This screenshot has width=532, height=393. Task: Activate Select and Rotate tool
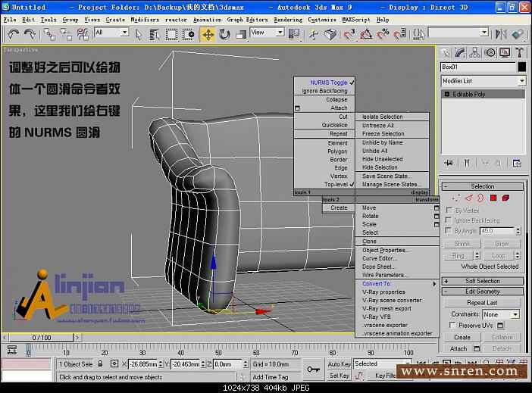[x=224, y=34]
